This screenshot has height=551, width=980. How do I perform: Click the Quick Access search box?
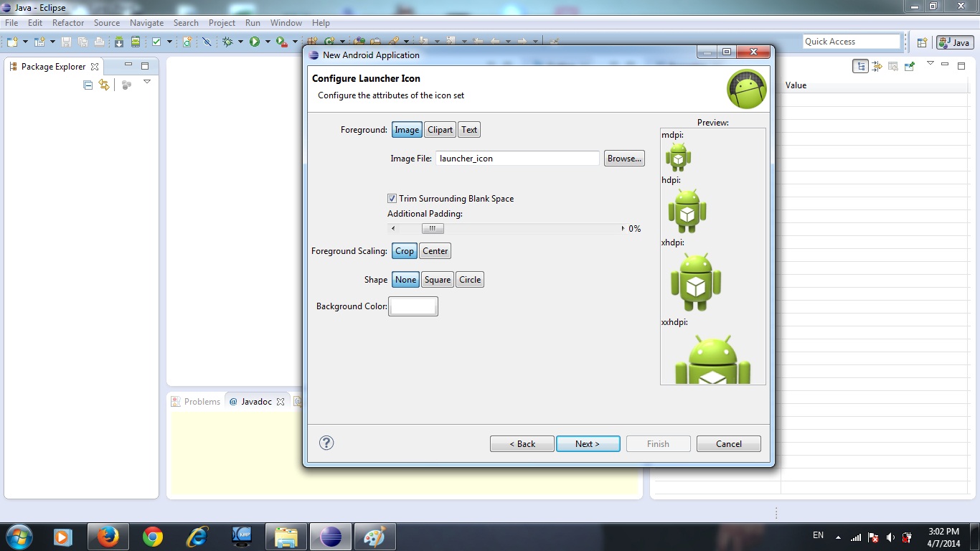coord(852,42)
